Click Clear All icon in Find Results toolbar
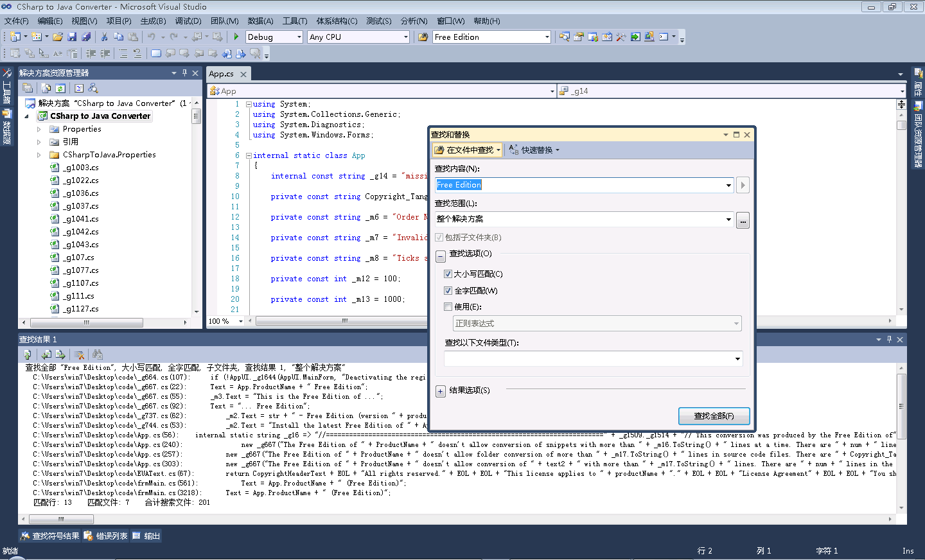 [x=79, y=354]
